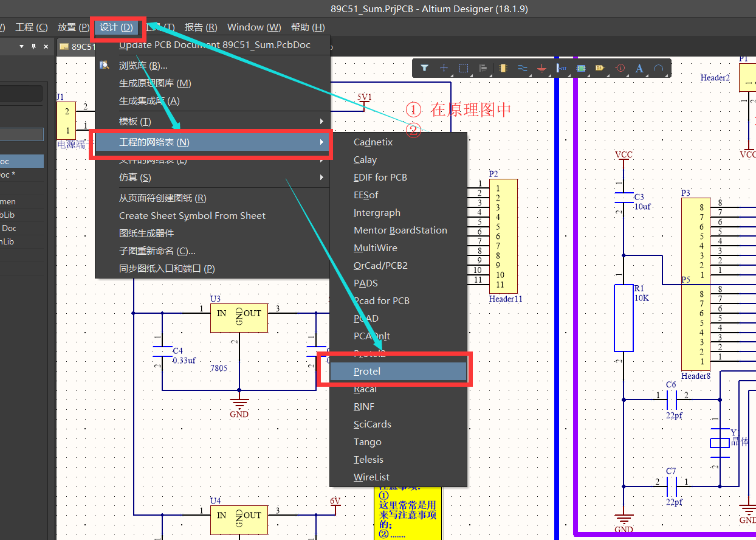Select the filter toolbar icon
Viewport: 756px width, 540px height.
(x=424, y=68)
